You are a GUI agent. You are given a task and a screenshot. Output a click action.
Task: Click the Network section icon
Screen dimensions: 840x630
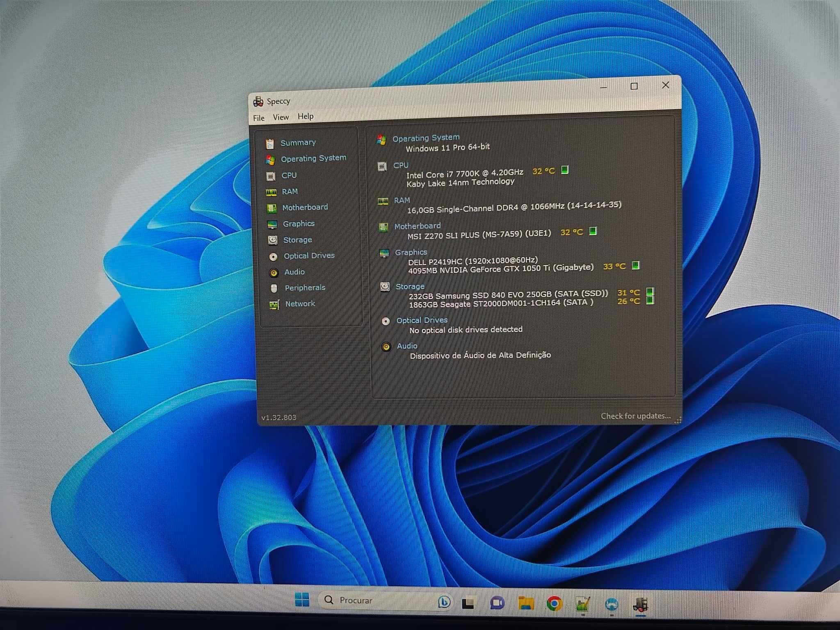(273, 304)
